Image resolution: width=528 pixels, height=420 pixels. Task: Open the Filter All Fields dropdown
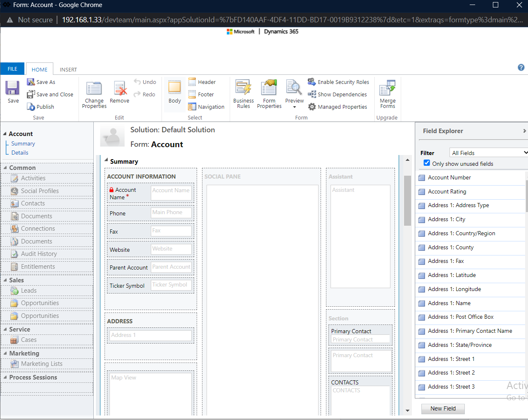tap(489, 153)
